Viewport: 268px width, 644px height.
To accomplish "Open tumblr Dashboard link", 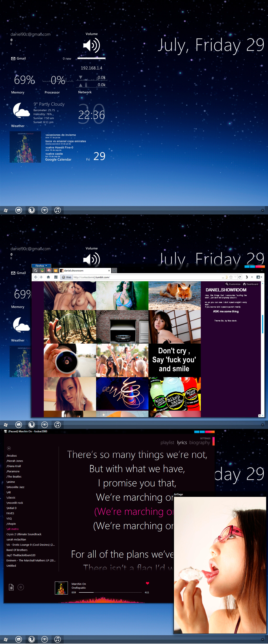I will (x=250, y=284).
